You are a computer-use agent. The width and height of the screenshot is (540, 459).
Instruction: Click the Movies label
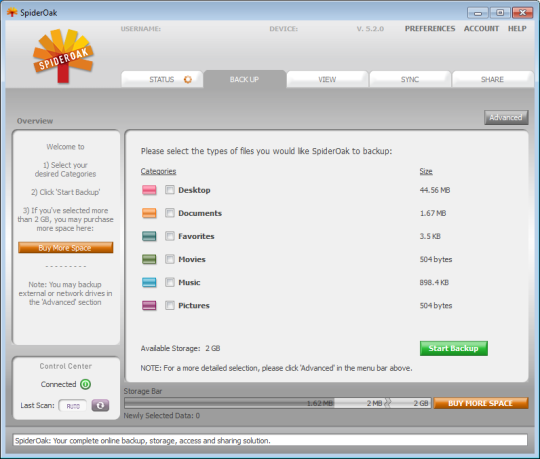(192, 259)
